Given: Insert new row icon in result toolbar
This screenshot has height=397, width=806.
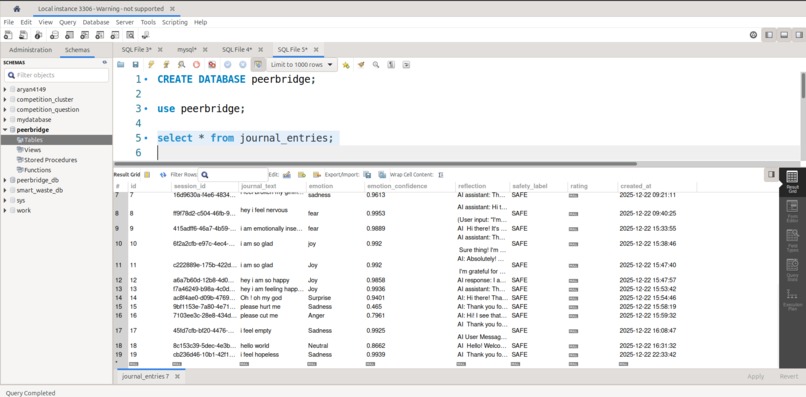Looking at the screenshot, I should point(302,175).
